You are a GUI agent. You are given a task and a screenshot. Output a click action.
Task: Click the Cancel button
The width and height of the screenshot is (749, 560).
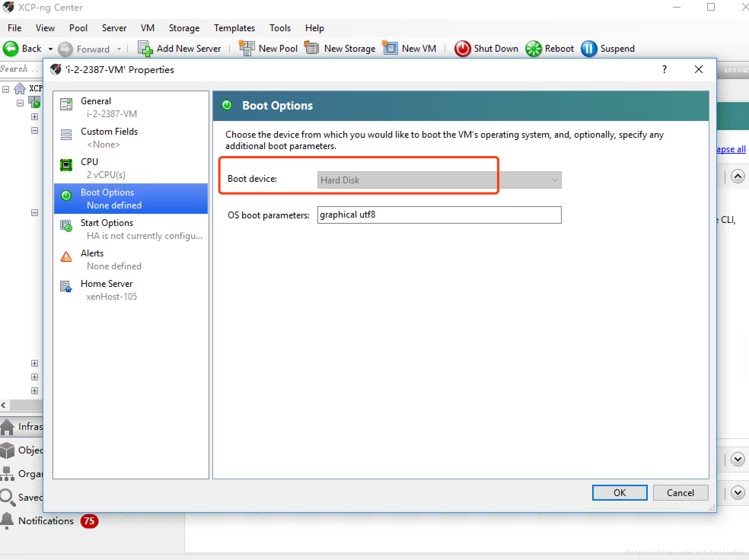click(680, 493)
